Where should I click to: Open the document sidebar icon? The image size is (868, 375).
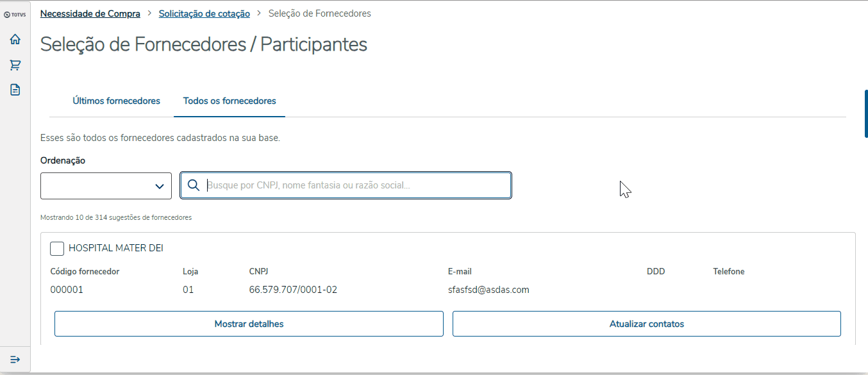click(15, 90)
